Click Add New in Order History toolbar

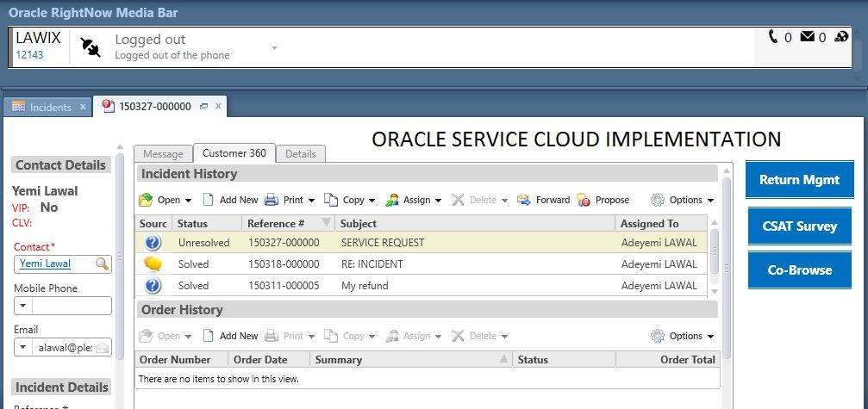(231, 336)
